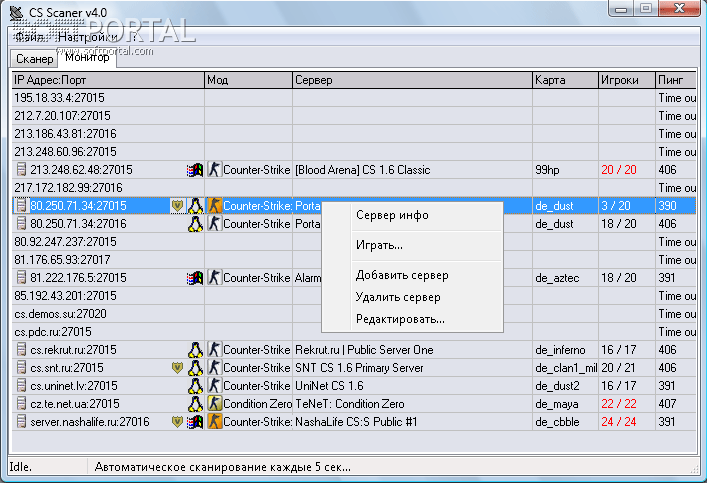
Task: Select the 217.172.182.99:27016 row
Action: 354,188
